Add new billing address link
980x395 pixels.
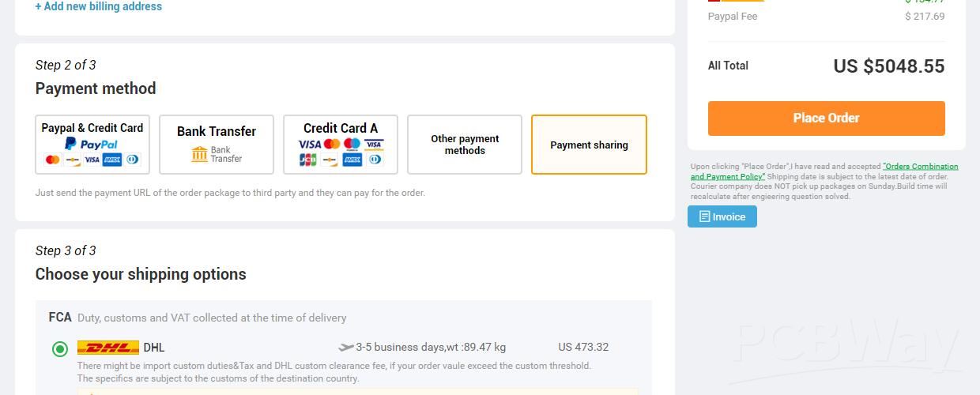click(x=99, y=6)
